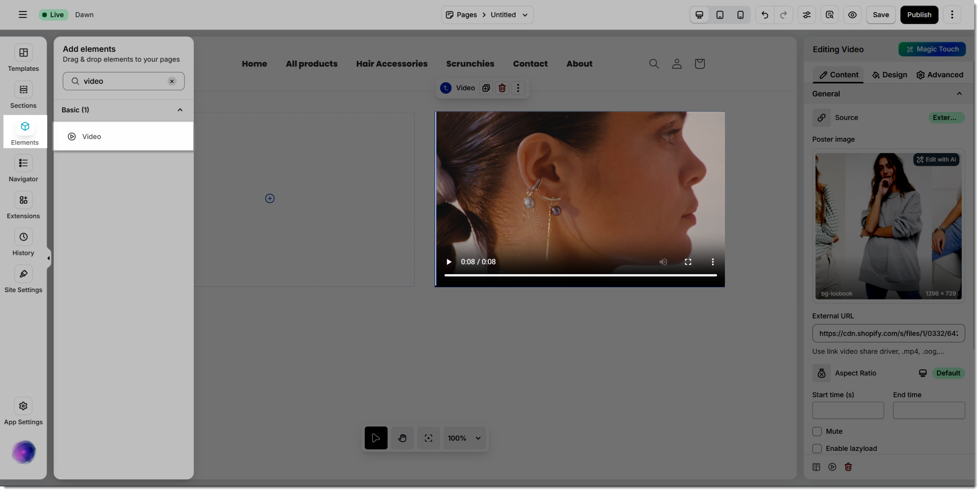Click the undo arrow icon
Screen dimensions: 980x492
764,15
